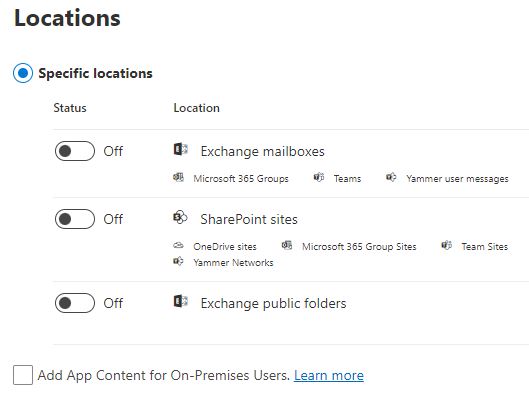This screenshot has height=399, width=529.
Task: Click the SharePoint sites label
Action: (249, 220)
